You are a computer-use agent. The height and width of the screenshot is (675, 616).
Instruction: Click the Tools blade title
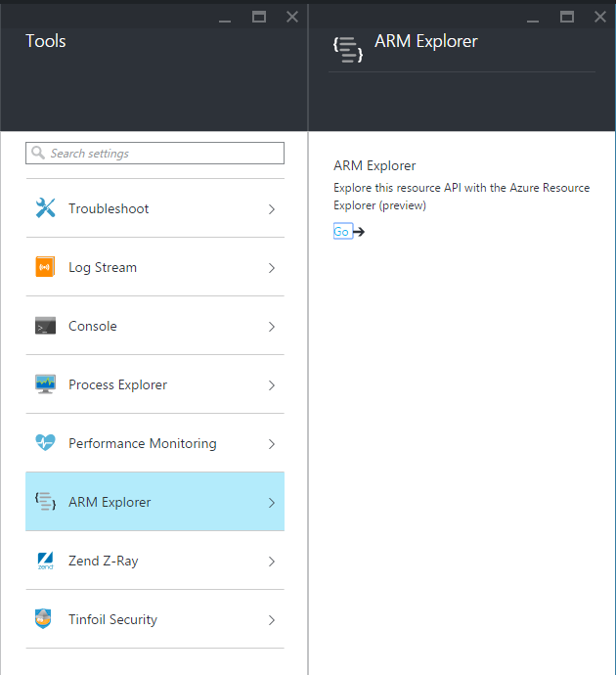tap(46, 41)
